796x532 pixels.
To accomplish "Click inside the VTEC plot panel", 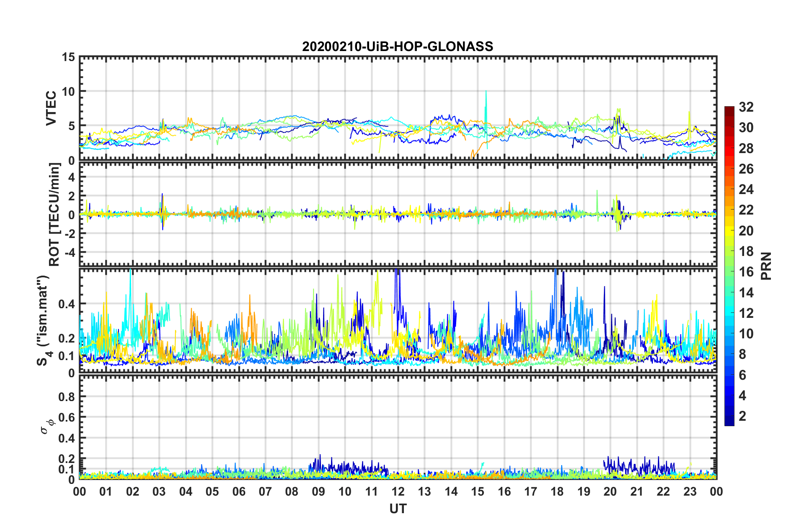I will point(398,108).
